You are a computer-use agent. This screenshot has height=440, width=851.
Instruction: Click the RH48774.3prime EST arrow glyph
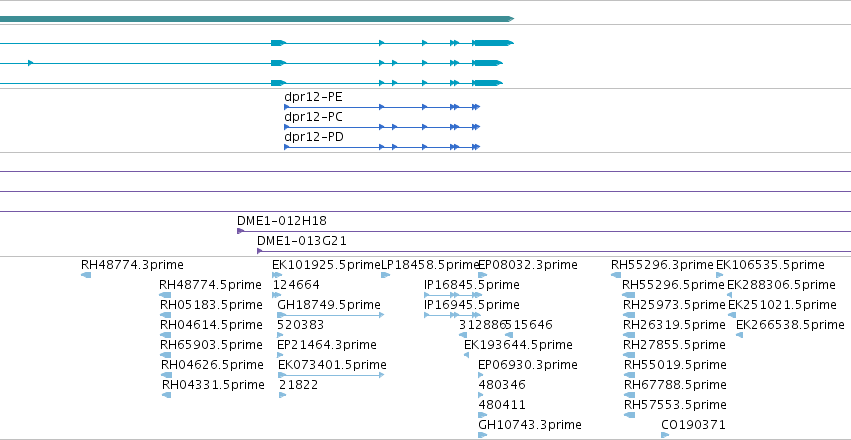point(86,275)
